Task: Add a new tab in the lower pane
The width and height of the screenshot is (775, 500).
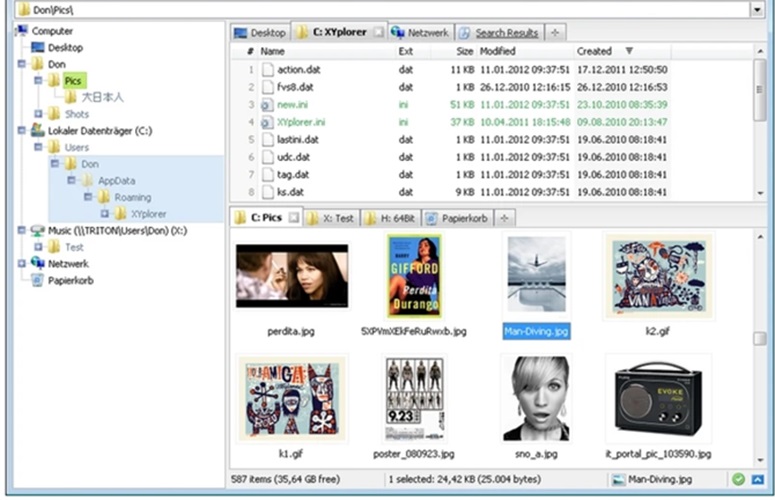Action: tap(505, 217)
